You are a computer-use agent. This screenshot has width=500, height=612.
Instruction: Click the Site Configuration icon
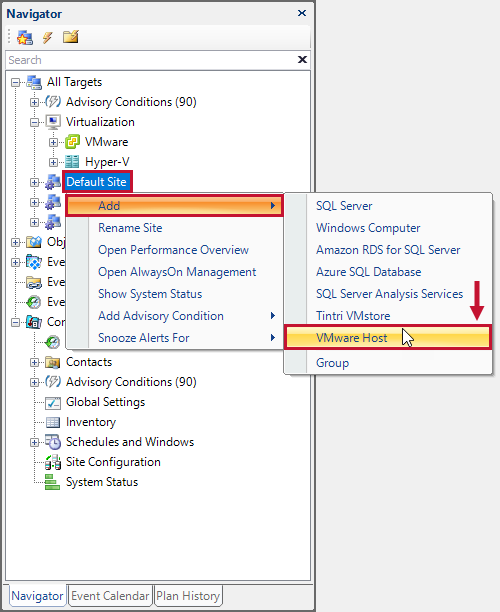click(x=53, y=462)
